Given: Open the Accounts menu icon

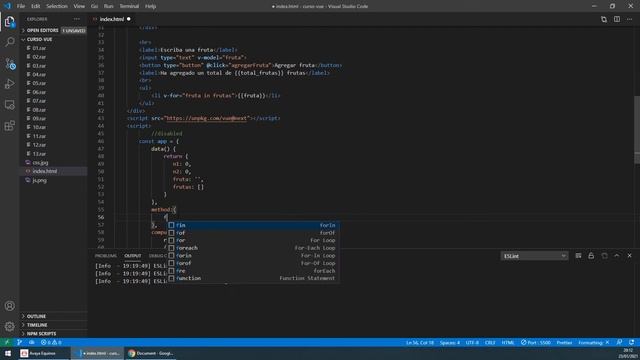Looking at the screenshot, I should [10, 306].
